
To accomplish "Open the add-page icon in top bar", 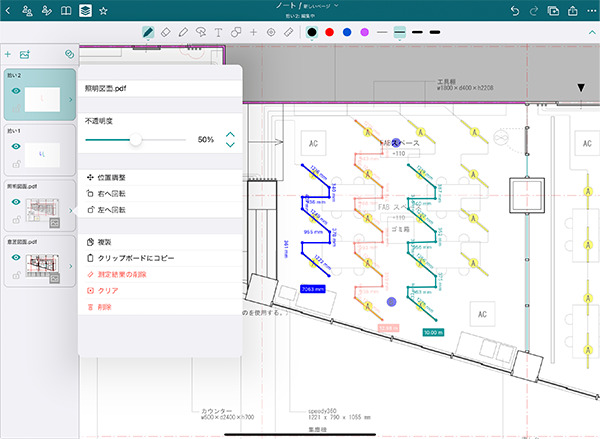I will (x=553, y=11).
